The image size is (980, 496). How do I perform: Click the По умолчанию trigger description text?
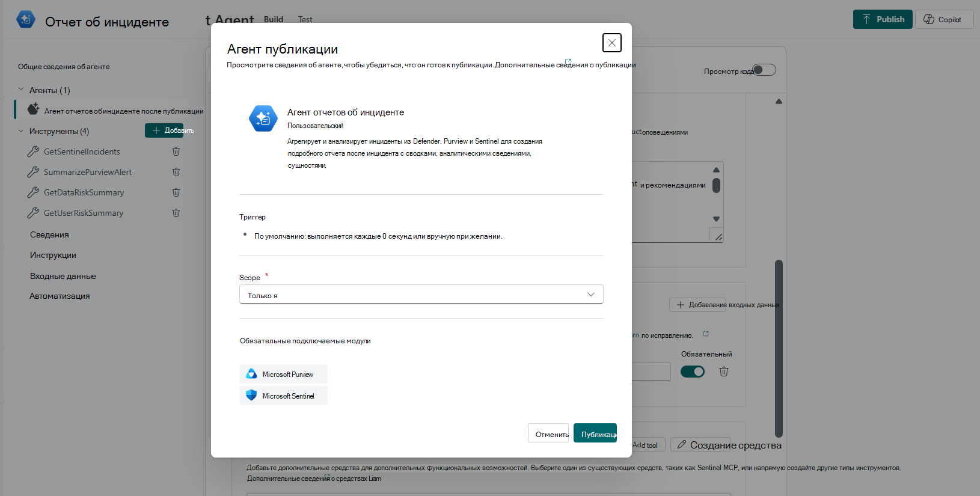click(378, 236)
